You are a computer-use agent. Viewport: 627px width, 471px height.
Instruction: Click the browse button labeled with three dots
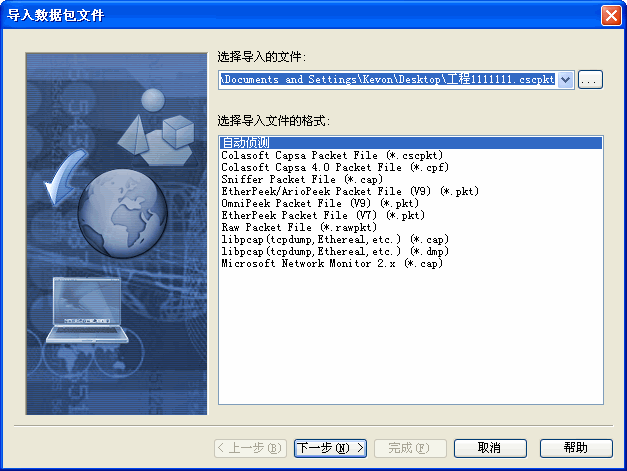point(590,80)
